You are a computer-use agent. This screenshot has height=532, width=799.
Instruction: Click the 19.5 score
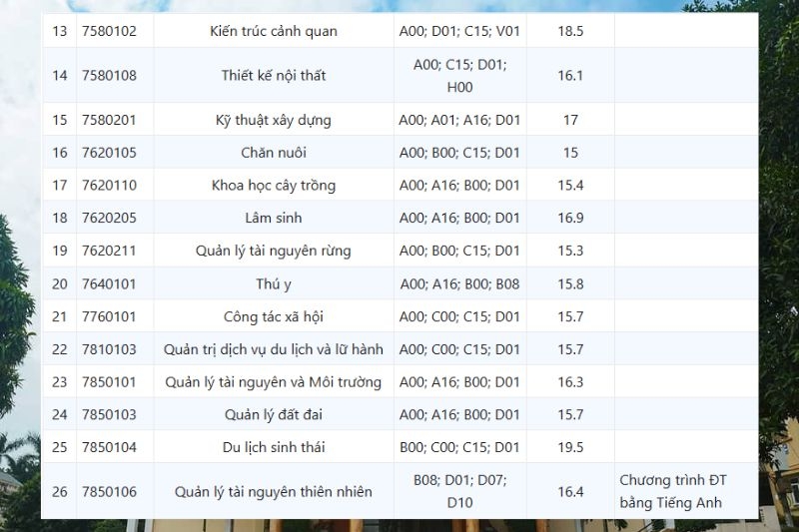[x=570, y=447]
